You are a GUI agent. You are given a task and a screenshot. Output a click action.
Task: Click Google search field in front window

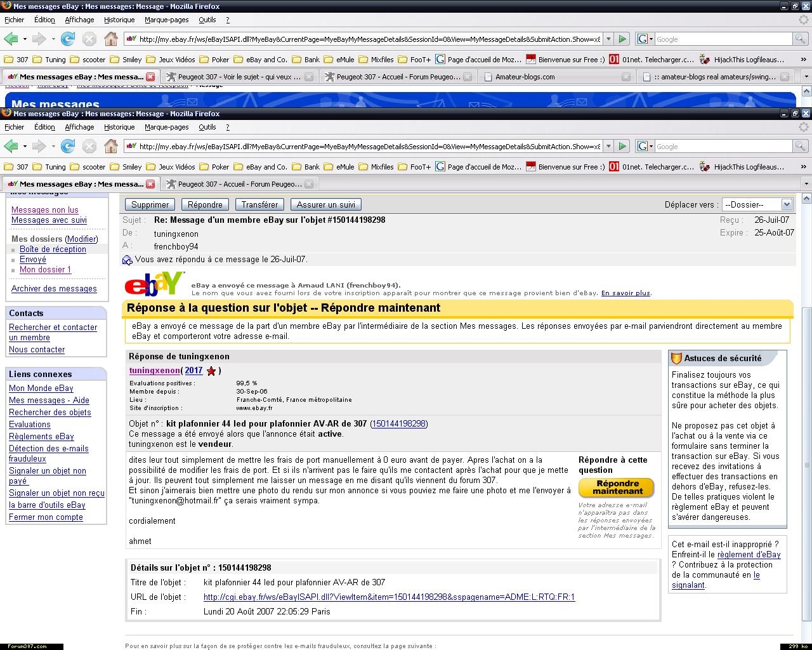click(723, 146)
